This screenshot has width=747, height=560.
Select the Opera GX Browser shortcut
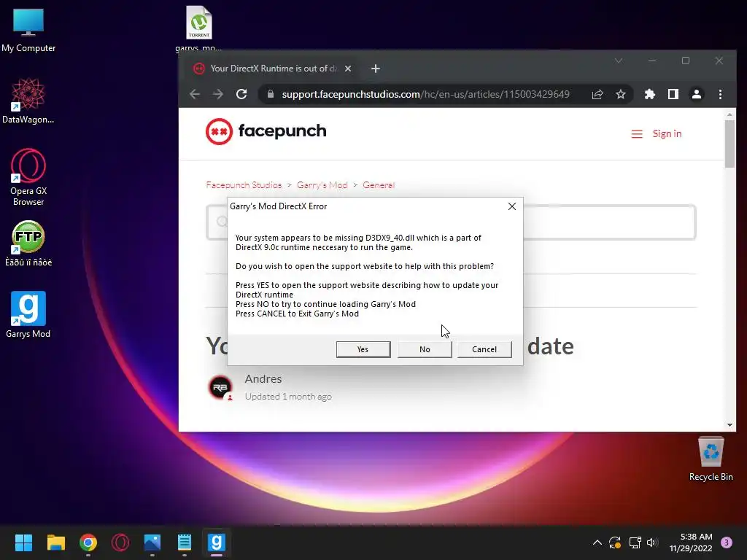(28, 177)
